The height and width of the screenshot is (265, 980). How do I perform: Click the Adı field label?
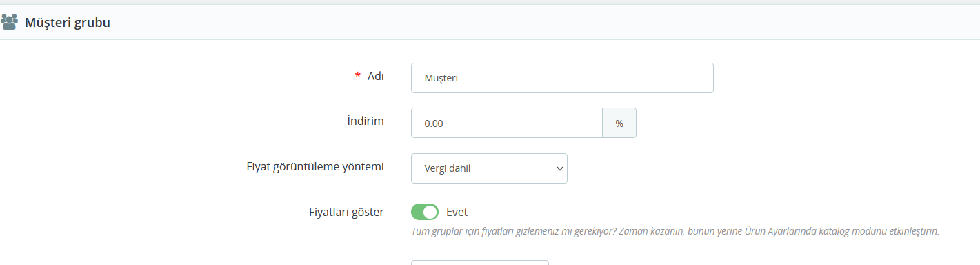pos(376,75)
